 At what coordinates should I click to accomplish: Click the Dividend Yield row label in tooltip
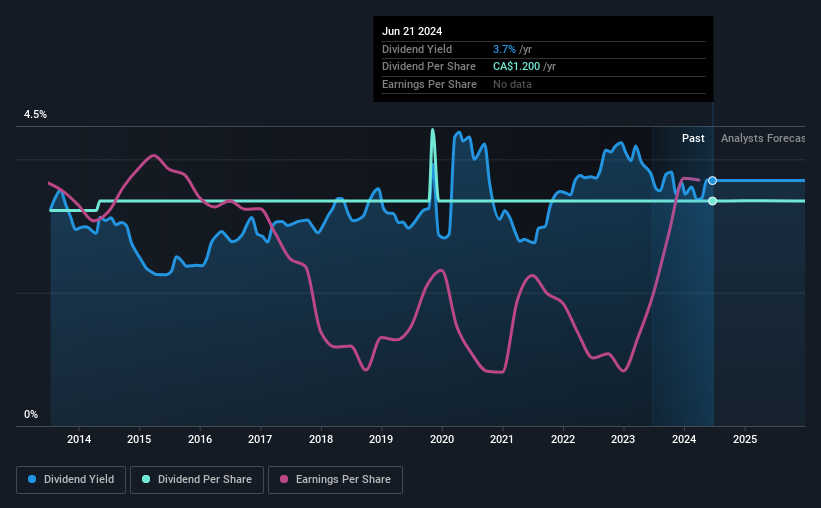click(417, 49)
